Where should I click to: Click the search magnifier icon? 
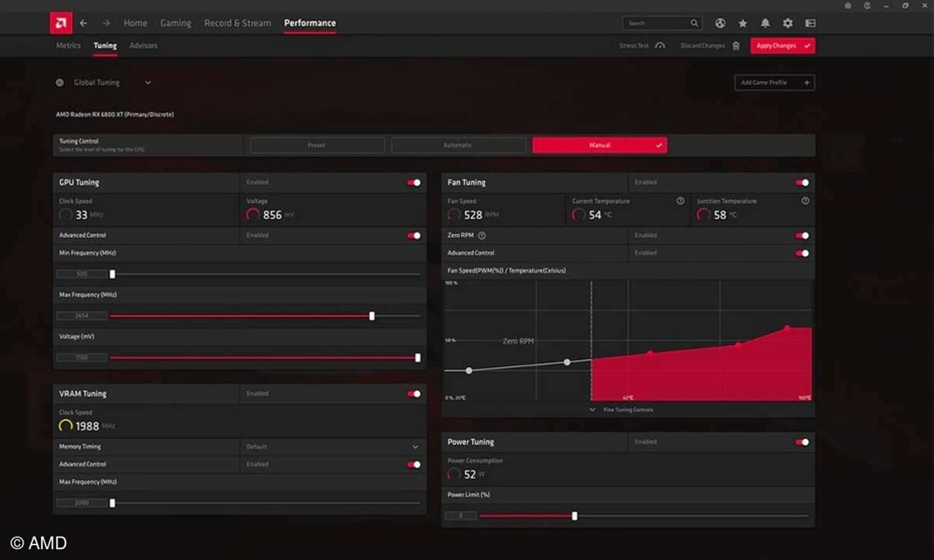coord(694,23)
